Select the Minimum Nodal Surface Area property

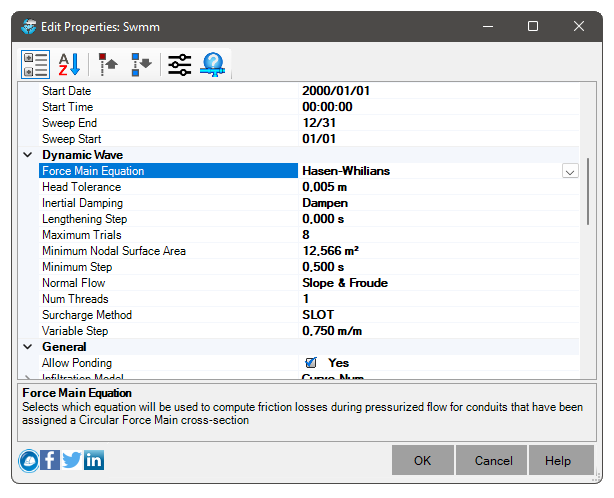tap(114, 251)
